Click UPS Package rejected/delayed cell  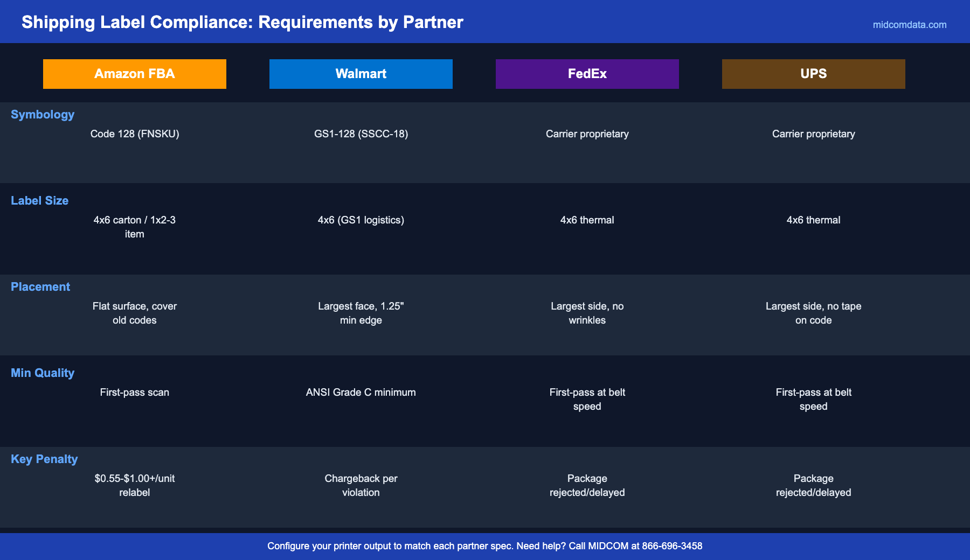click(814, 485)
